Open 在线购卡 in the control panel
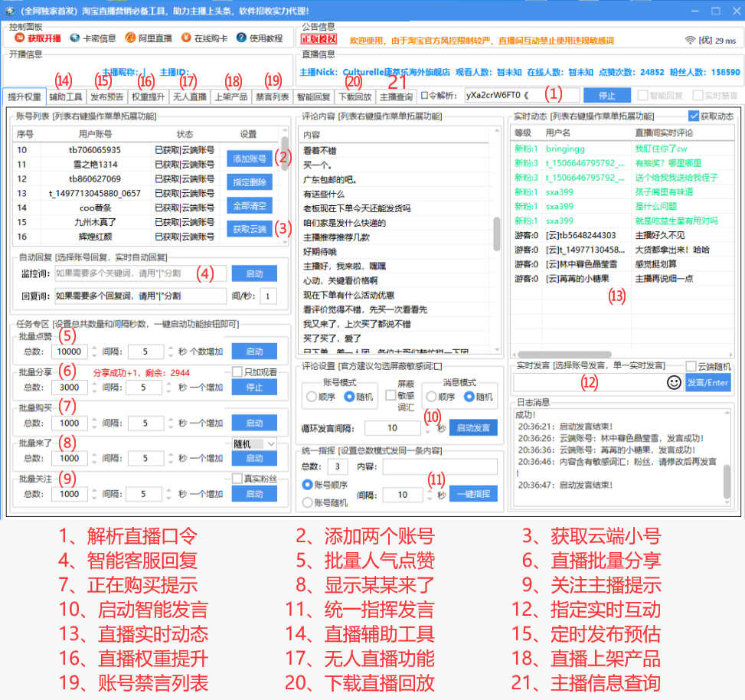The width and height of the screenshot is (745, 700). pyautogui.click(x=187, y=38)
